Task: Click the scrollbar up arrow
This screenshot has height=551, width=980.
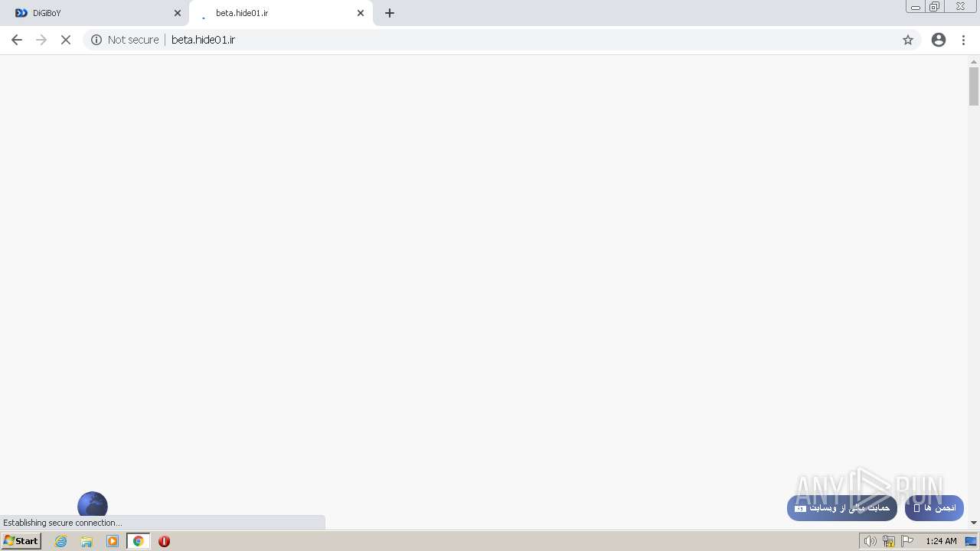Action: pyautogui.click(x=974, y=61)
